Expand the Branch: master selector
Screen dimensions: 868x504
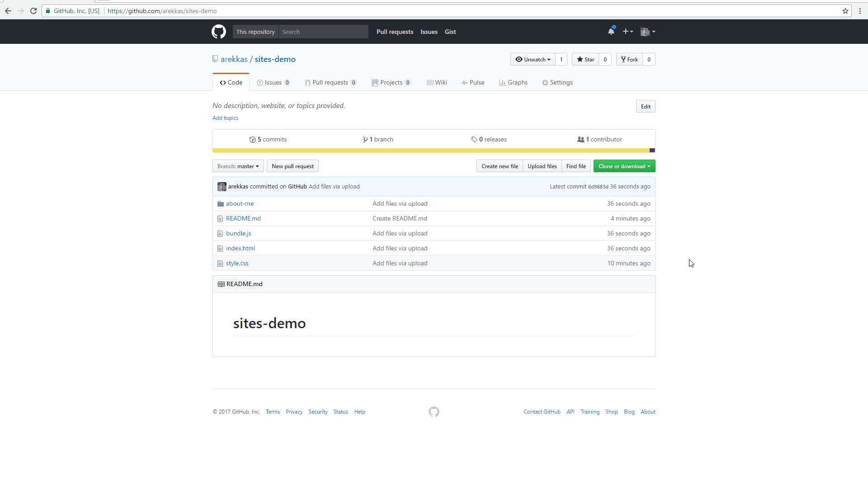click(238, 166)
